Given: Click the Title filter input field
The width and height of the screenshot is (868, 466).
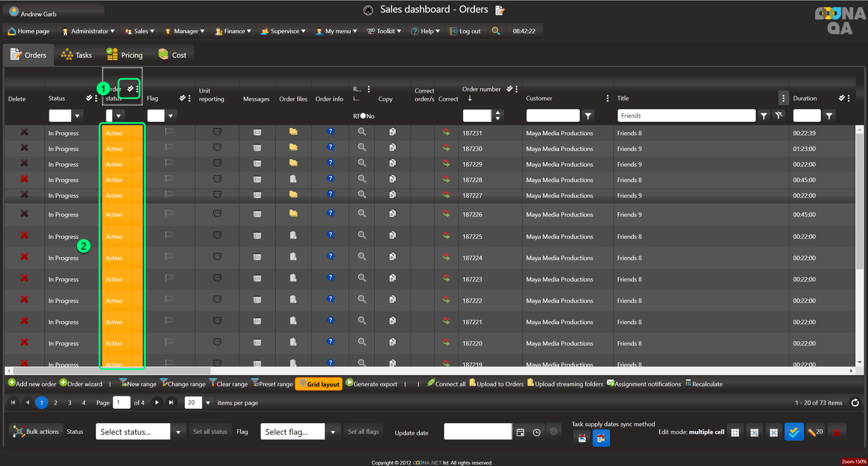Looking at the screenshot, I should 685,116.
